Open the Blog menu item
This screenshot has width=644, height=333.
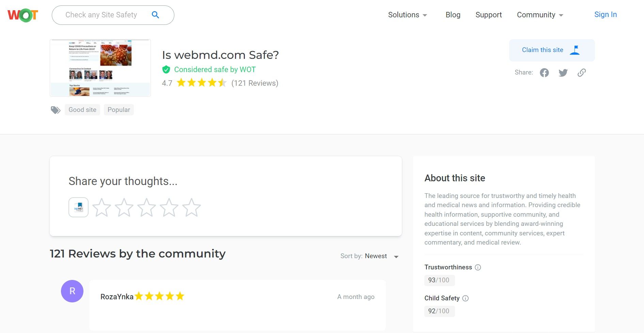(453, 15)
